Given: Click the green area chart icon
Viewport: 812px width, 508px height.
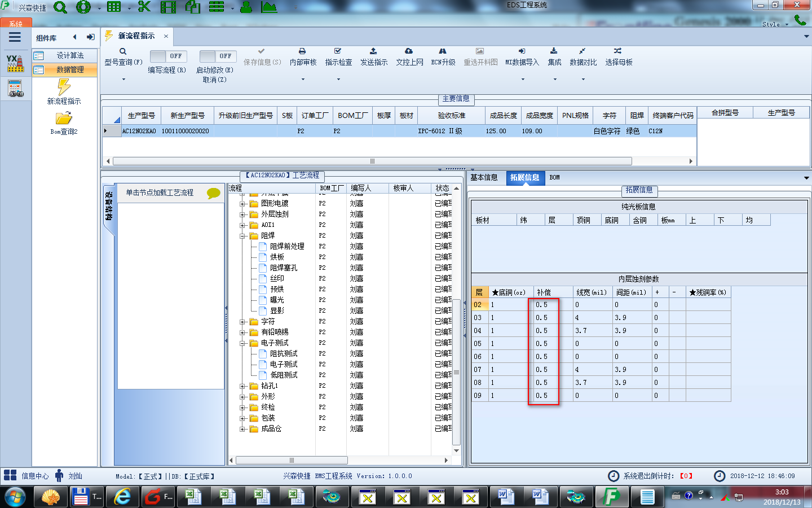Looking at the screenshot, I should [270, 7].
